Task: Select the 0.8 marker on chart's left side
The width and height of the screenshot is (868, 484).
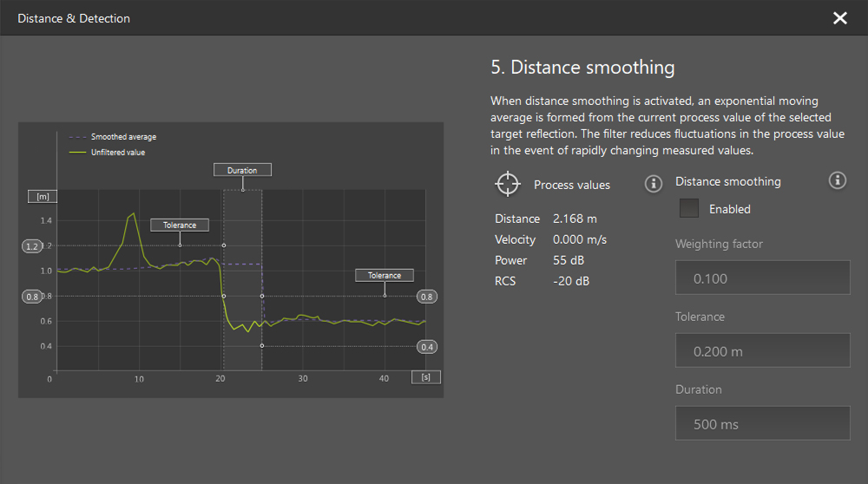Action: [x=32, y=297]
